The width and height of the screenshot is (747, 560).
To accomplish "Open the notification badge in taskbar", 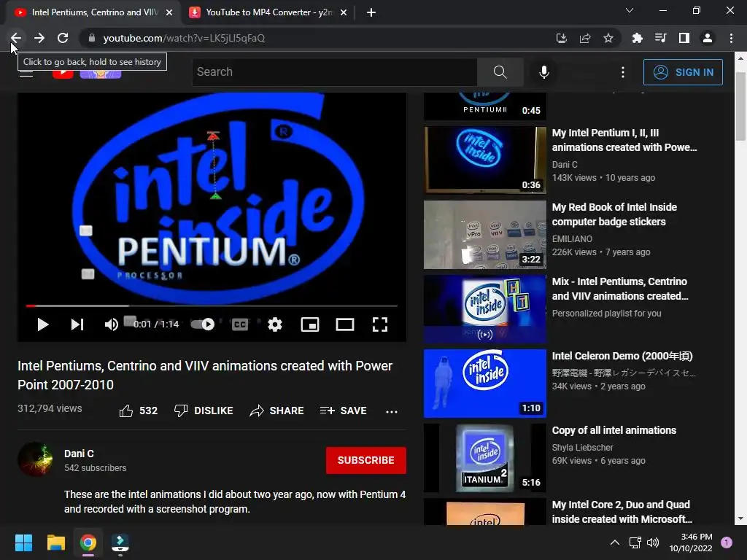I will pyautogui.click(x=727, y=542).
